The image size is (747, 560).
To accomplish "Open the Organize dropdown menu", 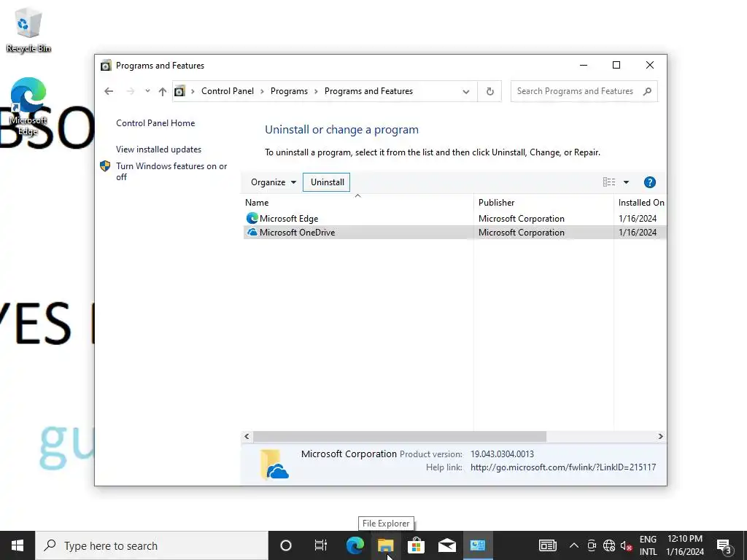I will (274, 182).
